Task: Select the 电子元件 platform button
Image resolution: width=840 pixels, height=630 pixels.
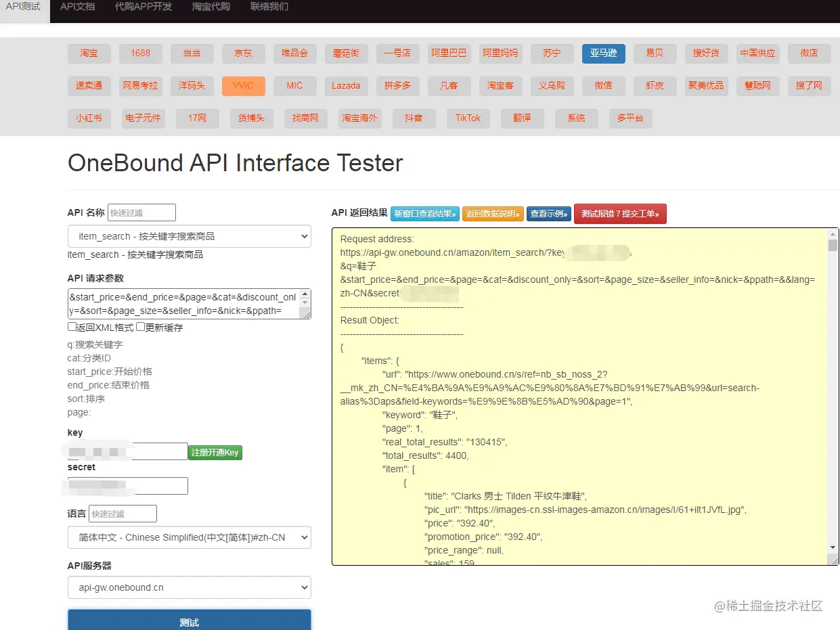Action: coord(143,118)
